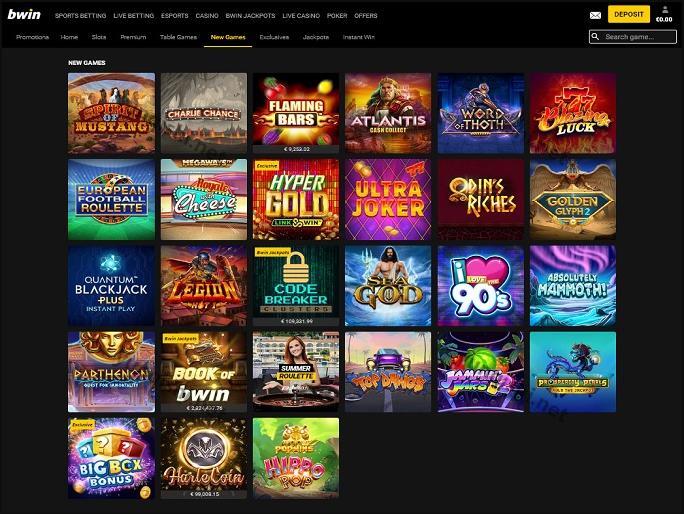Screen dimensions: 684x514
Task: Click the search magnifier icon
Action: (595, 37)
